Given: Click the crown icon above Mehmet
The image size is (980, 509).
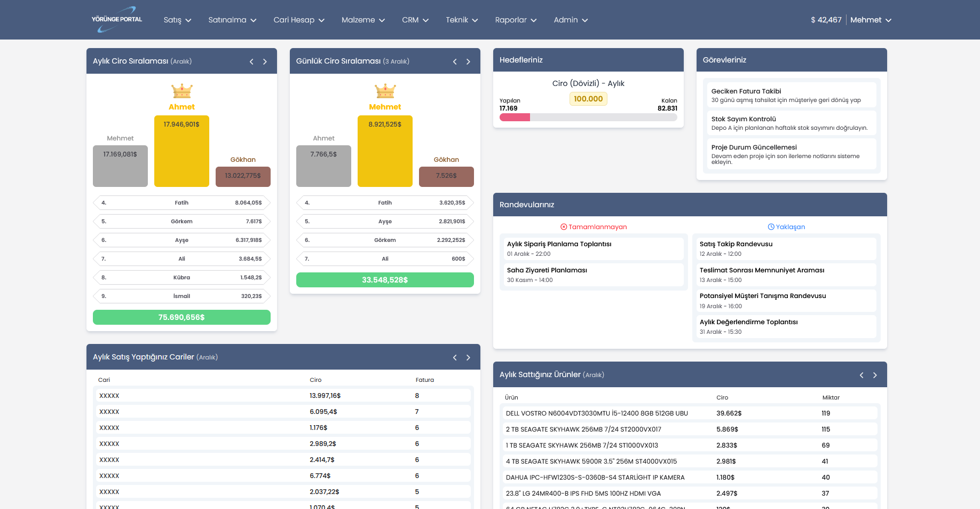Looking at the screenshot, I should click(385, 91).
